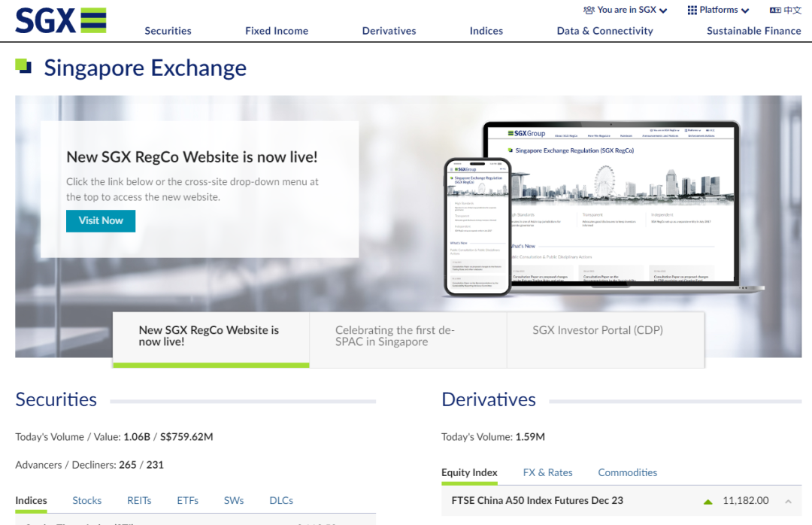The height and width of the screenshot is (525, 812).
Task: Click the New SGX RegCo Website is now live headline
Action: [x=192, y=157]
